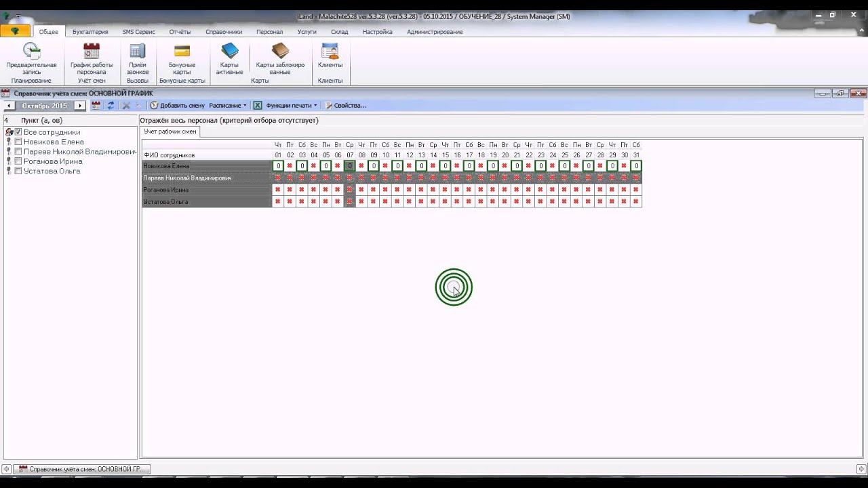
Task: Click Все сотрудники group icon
Action: click(x=9, y=132)
